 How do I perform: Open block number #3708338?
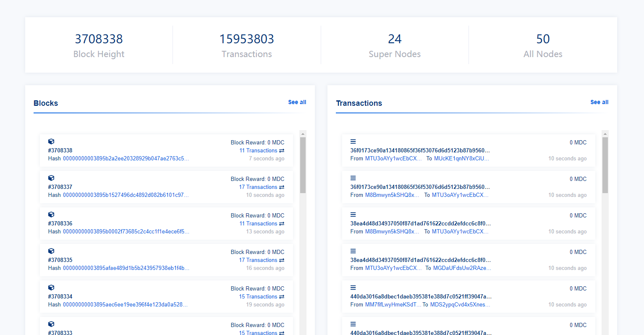(x=60, y=150)
